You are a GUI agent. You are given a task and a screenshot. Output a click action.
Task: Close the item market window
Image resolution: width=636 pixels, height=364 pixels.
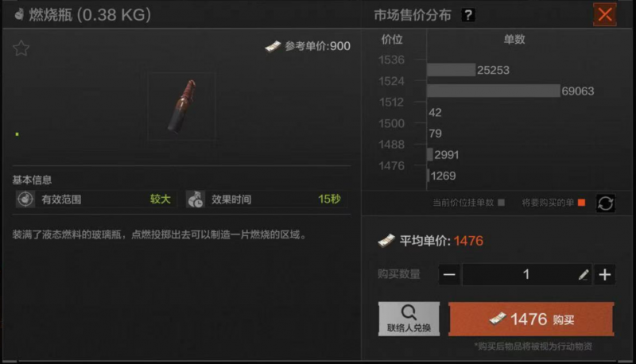605,14
